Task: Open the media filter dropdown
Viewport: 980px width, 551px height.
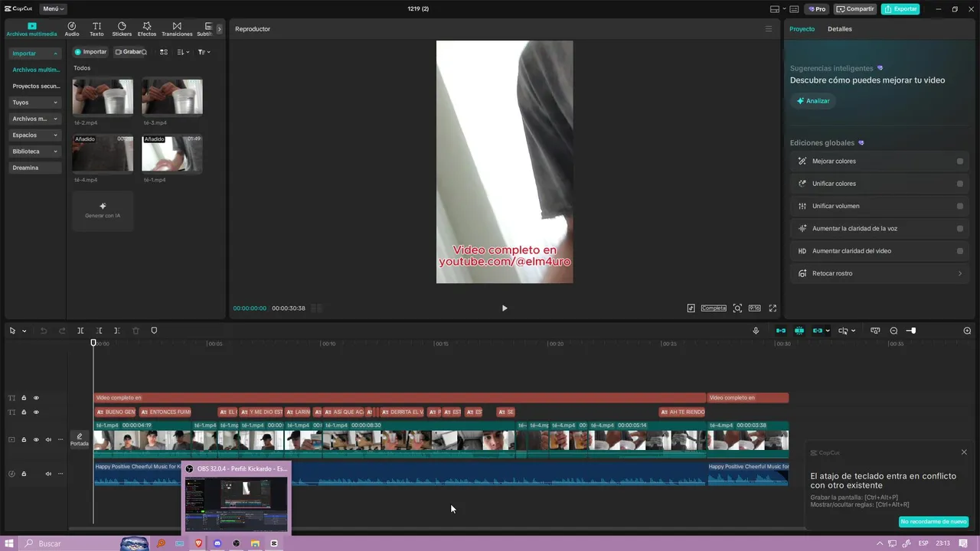Action: [x=204, y=52]
